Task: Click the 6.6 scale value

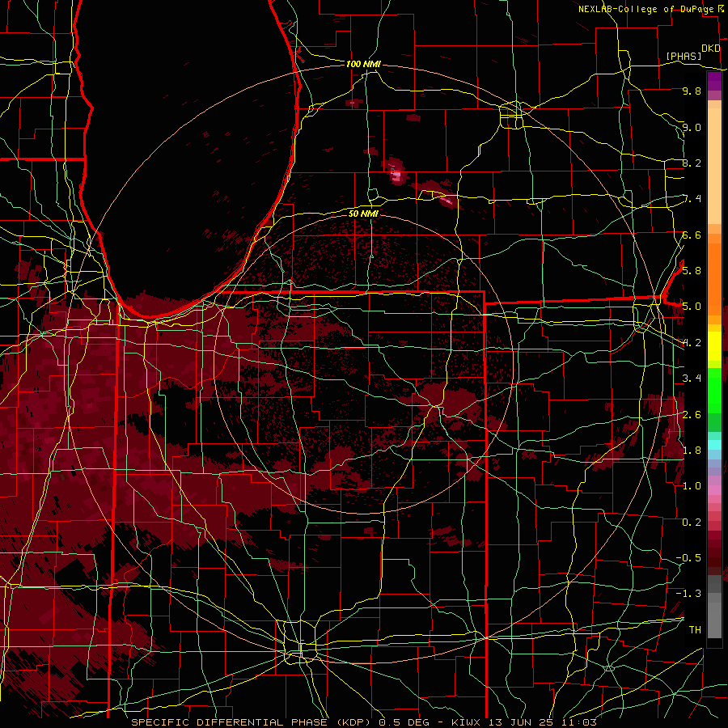Action: (x=692, y=235)
